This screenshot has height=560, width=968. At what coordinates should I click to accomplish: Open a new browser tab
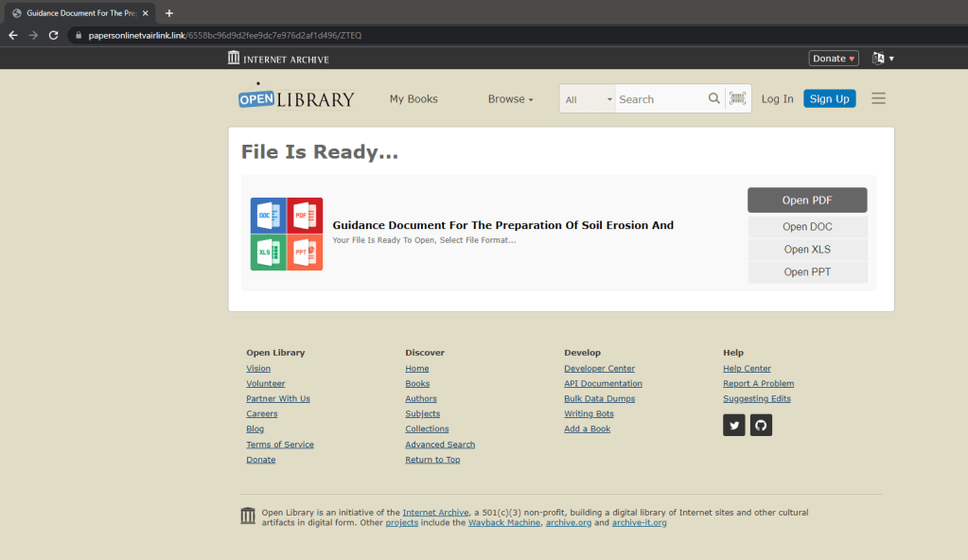click(169, 13)
